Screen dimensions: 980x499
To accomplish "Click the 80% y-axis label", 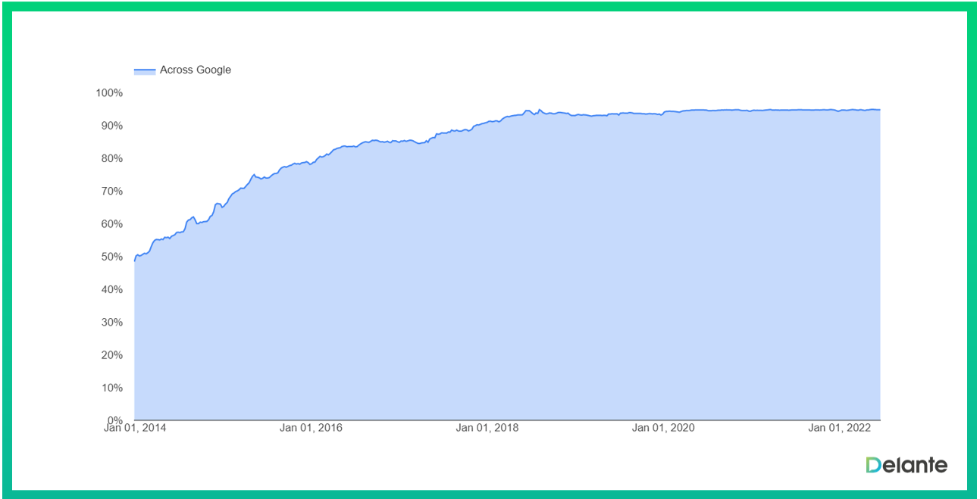I will point(111,158).
